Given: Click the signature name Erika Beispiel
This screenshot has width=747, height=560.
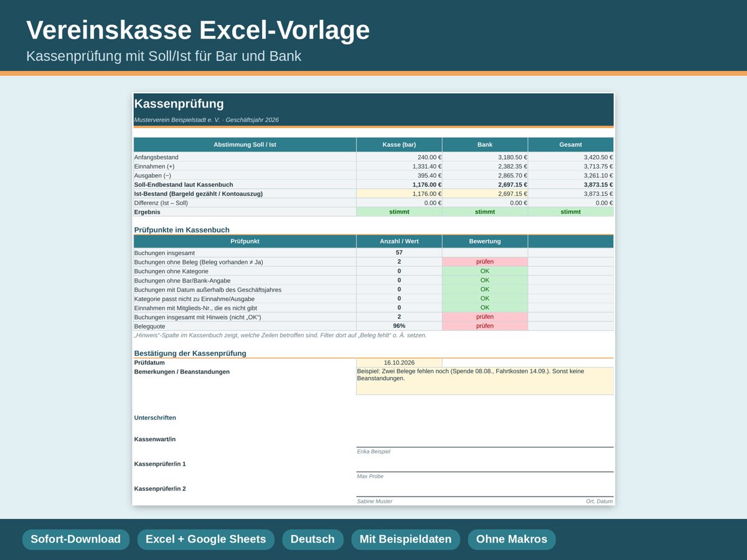Looking at the screenshot, I should (x=374, y=452).
